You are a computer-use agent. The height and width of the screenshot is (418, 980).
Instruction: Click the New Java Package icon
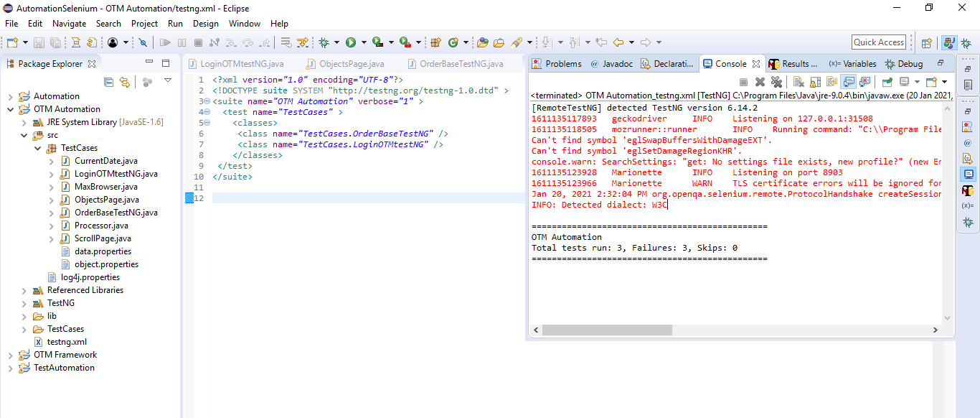[x=435, y=42]
